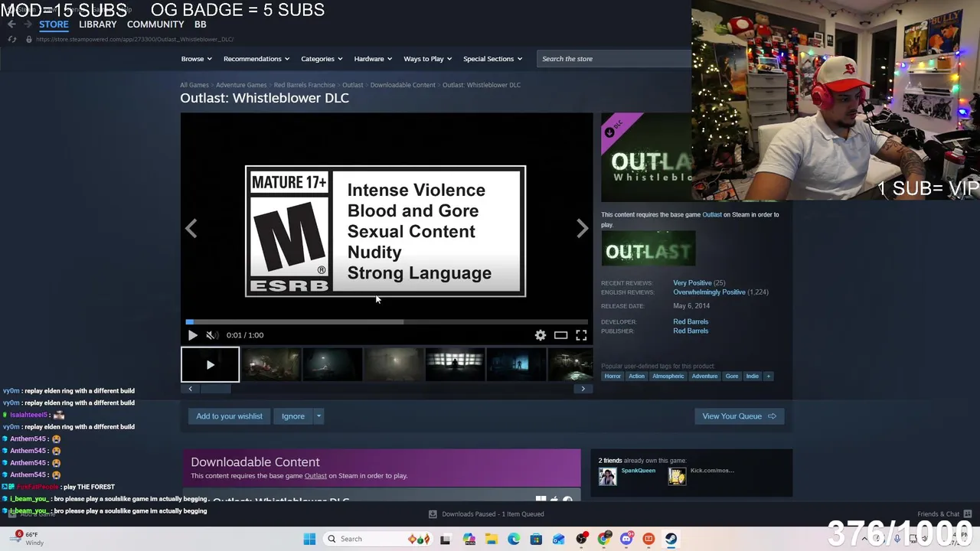The width and height of the screenshot is (980, 551).
Task: Expand the Browse store menu
Action: 197,59
